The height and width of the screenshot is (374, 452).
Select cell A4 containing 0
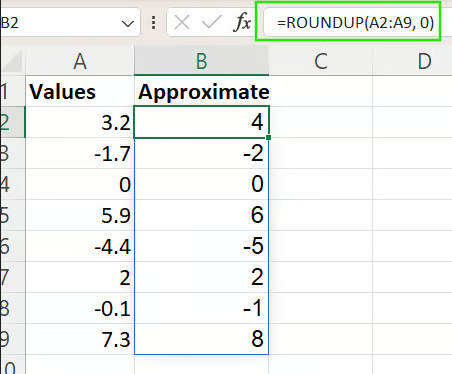(x=80, y=184)
